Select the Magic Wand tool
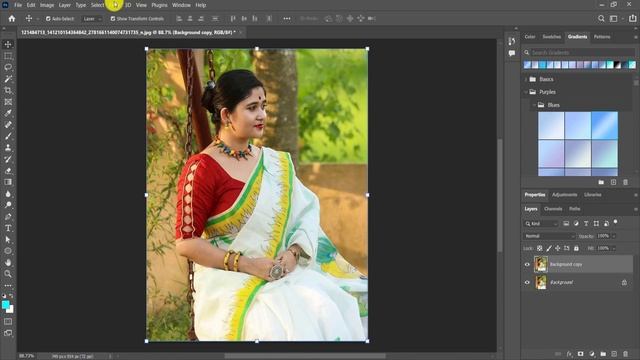The width and height of the screenshot is (640, 360). 8,79
